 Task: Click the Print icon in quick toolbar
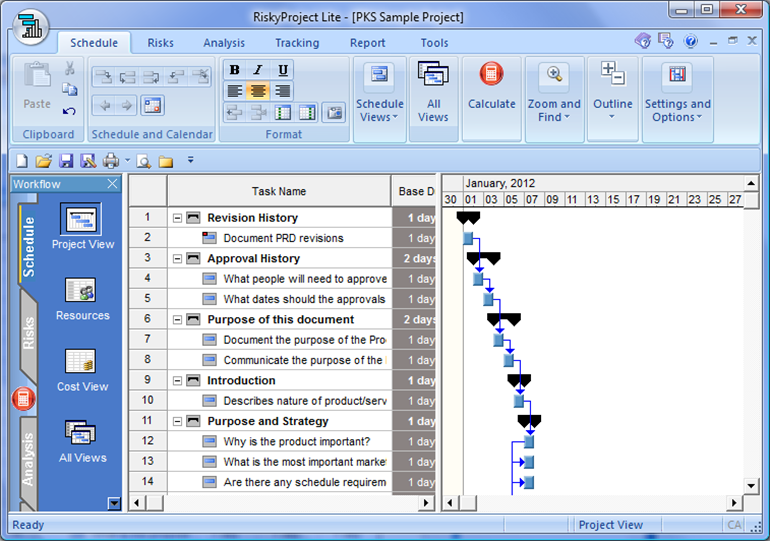tap(110, 161)
